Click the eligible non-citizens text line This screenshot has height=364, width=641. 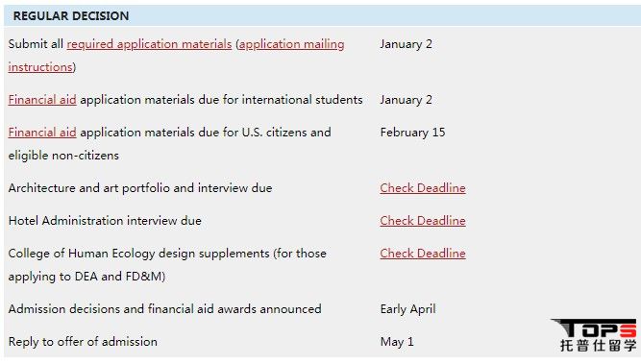(x=63, y=156)
